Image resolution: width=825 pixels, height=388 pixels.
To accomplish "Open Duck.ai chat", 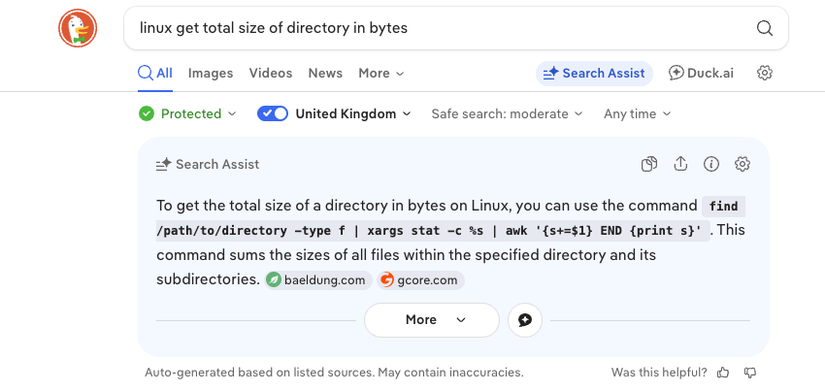I will [701, 73].
